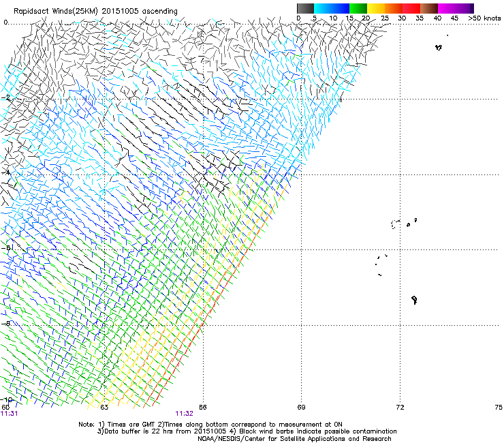Click the '-6' latitude label on left axis
This screenshot has width=504, height=443.
[x=7, y=247]
